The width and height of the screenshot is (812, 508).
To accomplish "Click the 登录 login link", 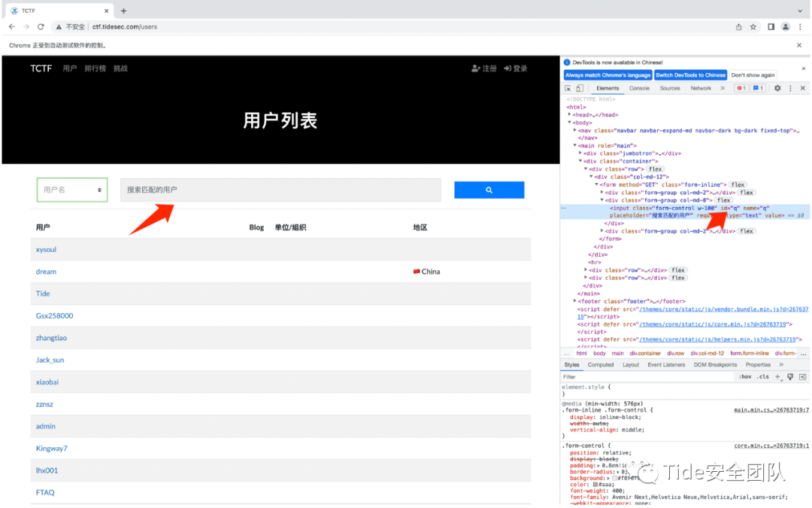I will [515, 68].
